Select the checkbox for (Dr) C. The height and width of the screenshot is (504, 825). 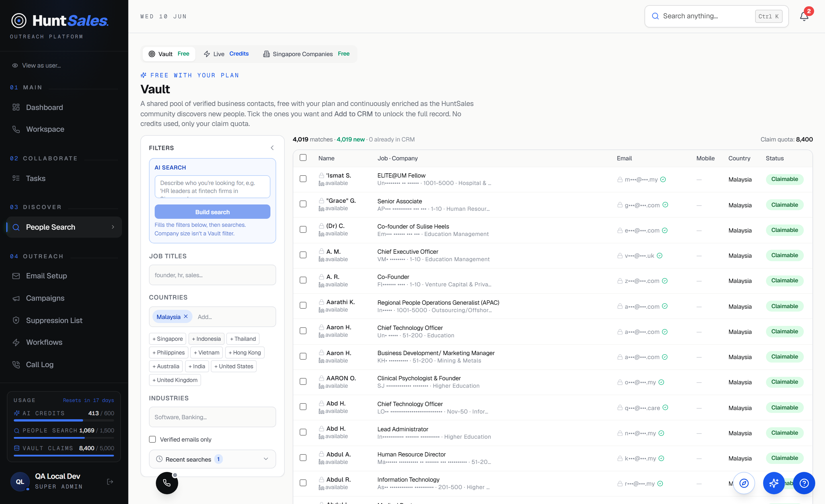click(303, 230)
